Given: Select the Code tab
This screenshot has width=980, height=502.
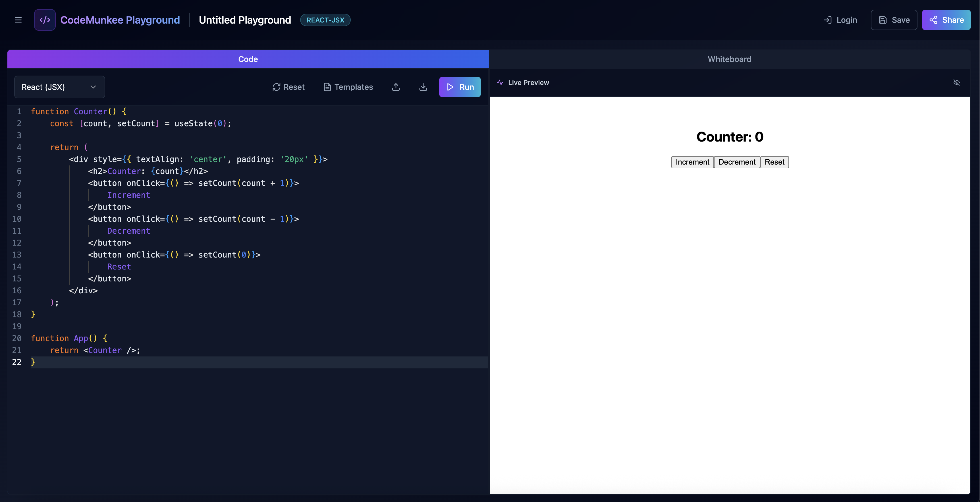Looking at the screenshot, I should point(248,59).
